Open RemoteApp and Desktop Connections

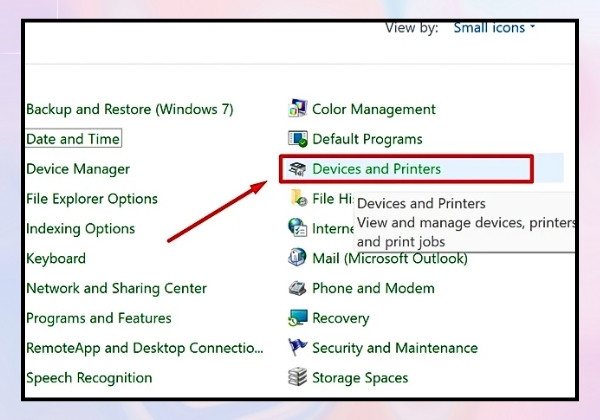coord(145,348)
